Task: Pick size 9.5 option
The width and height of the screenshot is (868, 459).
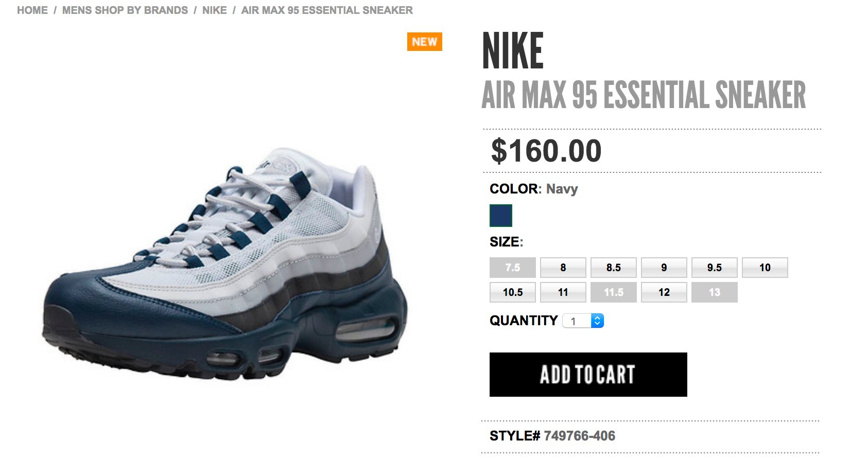Action: pos(715,268)
